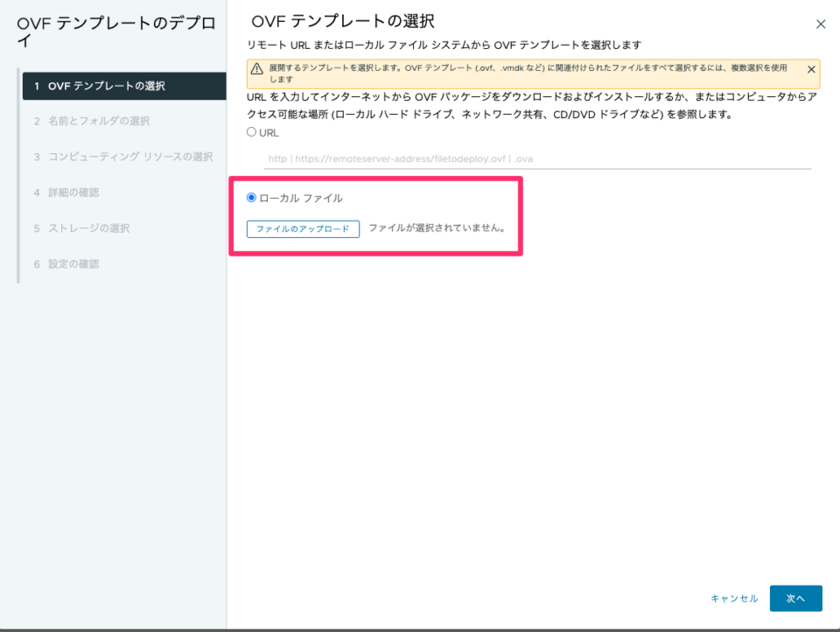Select the ローカル ファイル radio button

tap(250, 197)
